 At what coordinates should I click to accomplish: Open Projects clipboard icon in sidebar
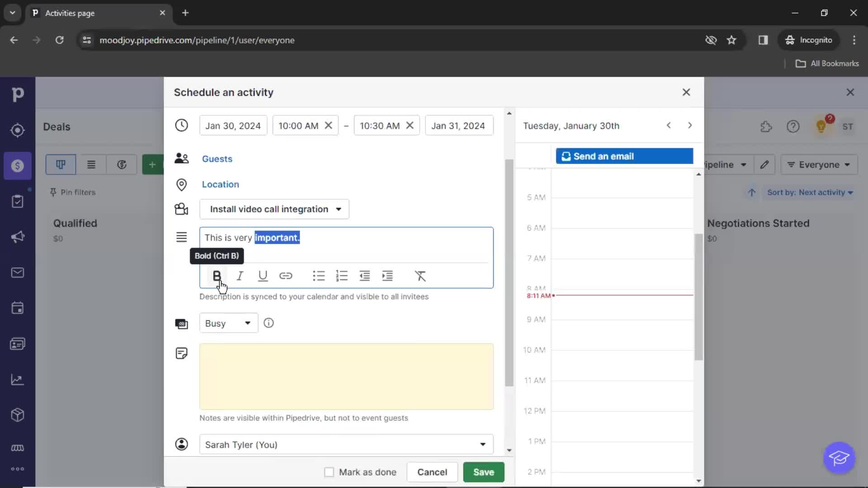(18, 202)
